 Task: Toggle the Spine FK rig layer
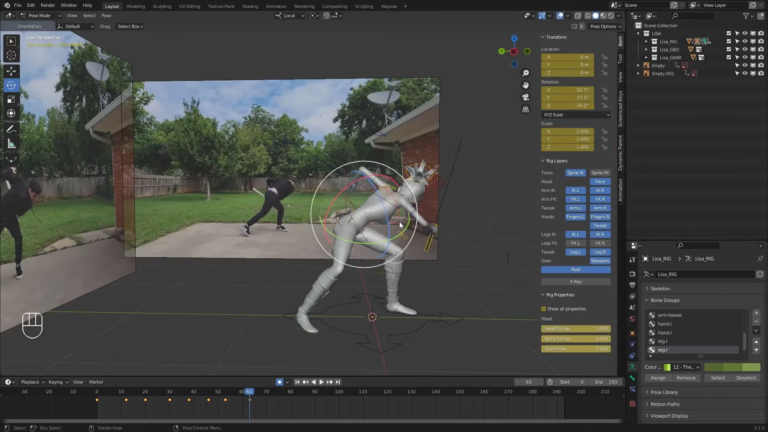pyautogui.click(x=600, y=173)
